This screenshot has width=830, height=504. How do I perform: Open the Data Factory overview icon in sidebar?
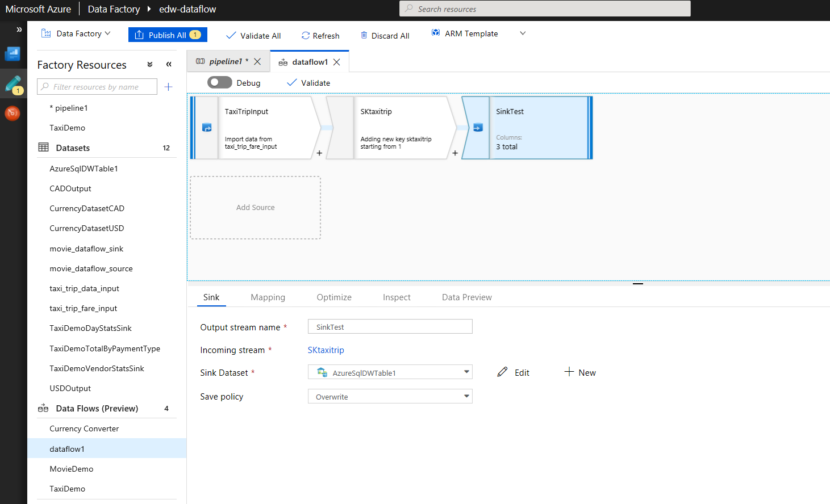point(12,54)
